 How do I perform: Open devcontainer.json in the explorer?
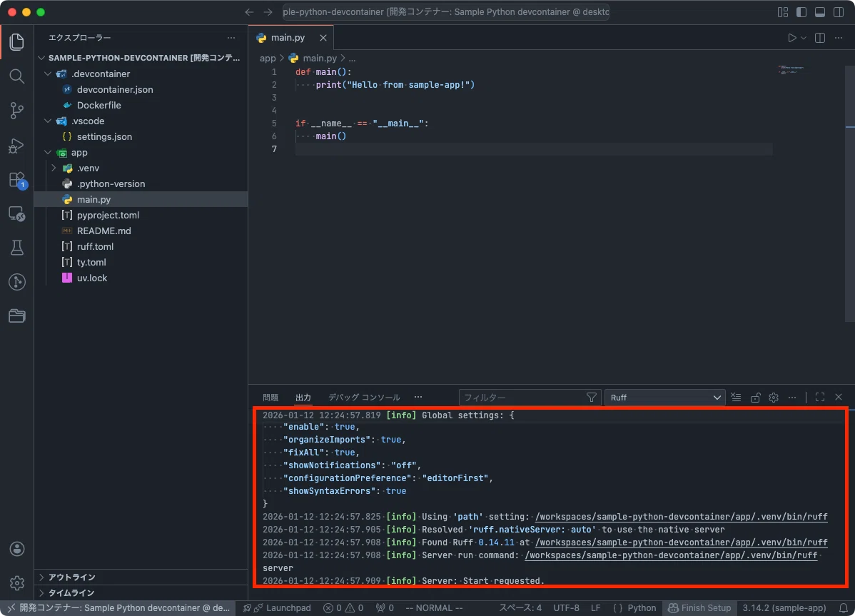pos(114,89)
